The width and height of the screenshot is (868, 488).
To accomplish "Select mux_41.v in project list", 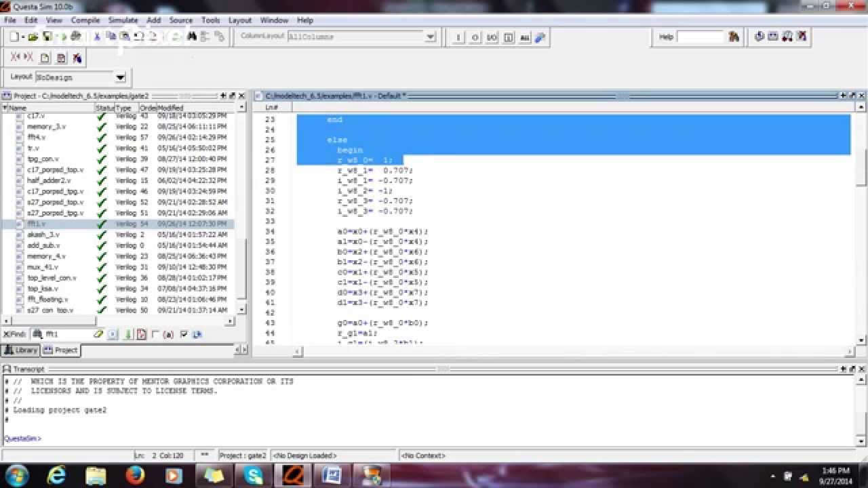I will click(x=42, y=267).
